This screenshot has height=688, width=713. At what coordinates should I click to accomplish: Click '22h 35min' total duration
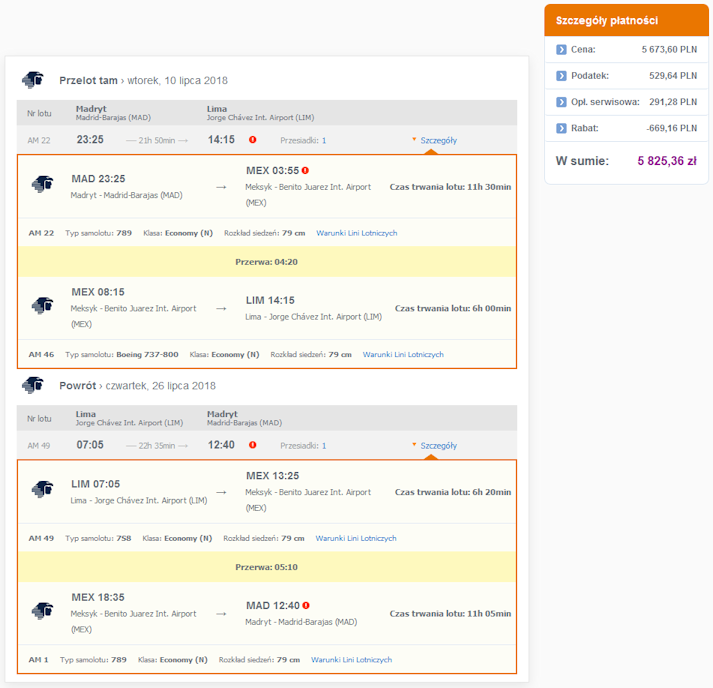[157, 445]
